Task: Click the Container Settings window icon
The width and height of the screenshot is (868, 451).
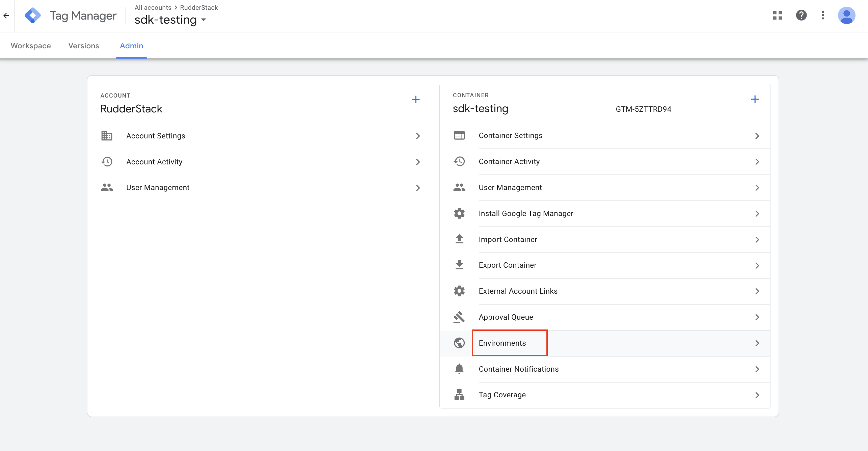Action: tap(459, 135)
